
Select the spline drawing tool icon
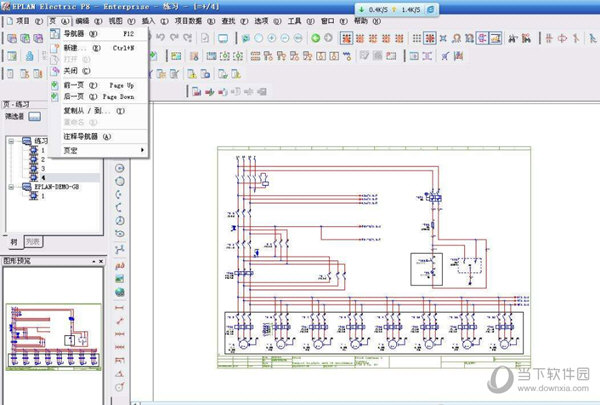click(x=120, y=249)
